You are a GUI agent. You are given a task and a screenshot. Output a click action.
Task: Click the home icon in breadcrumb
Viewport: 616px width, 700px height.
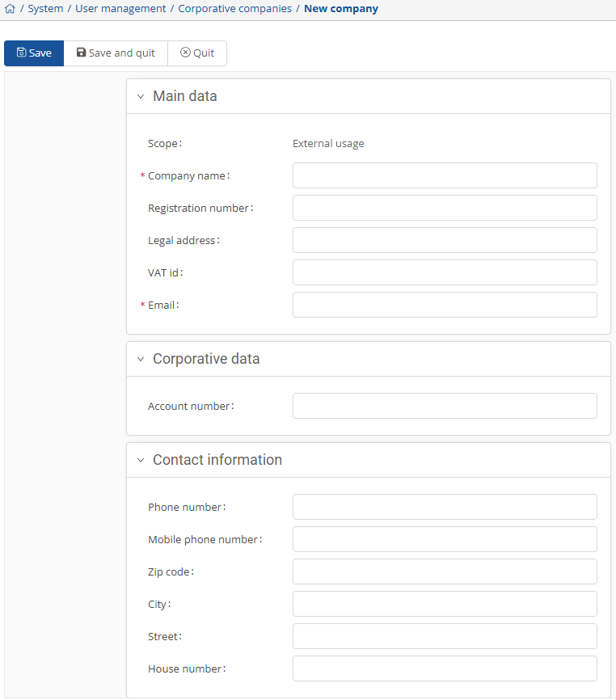coord(10,9)
